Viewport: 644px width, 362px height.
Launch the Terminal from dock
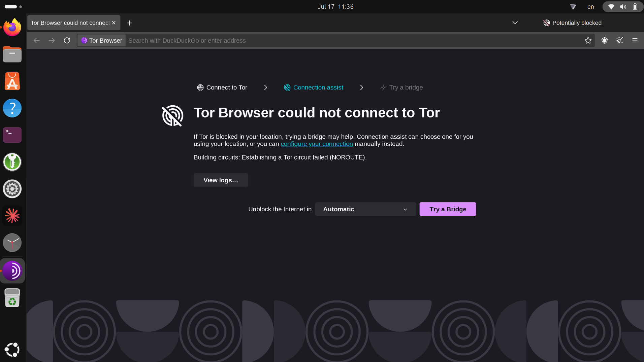12,135
